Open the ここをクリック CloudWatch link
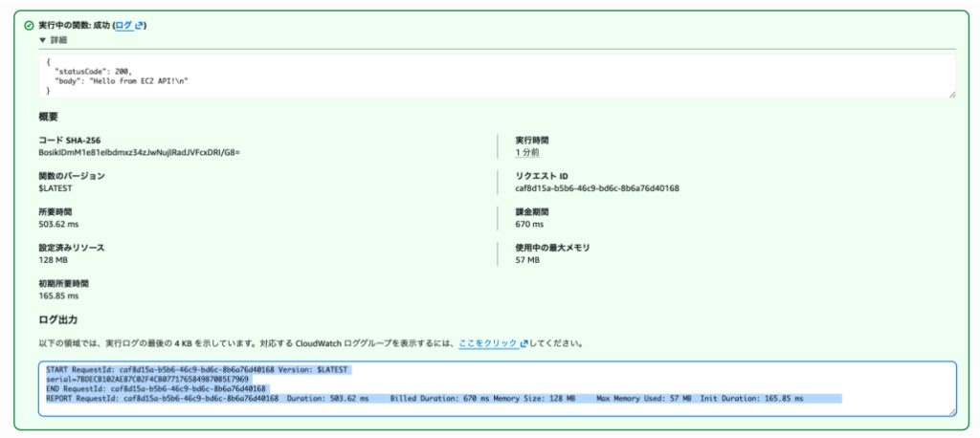The height and width of the screenshot is (438, 980). (493, 343)
